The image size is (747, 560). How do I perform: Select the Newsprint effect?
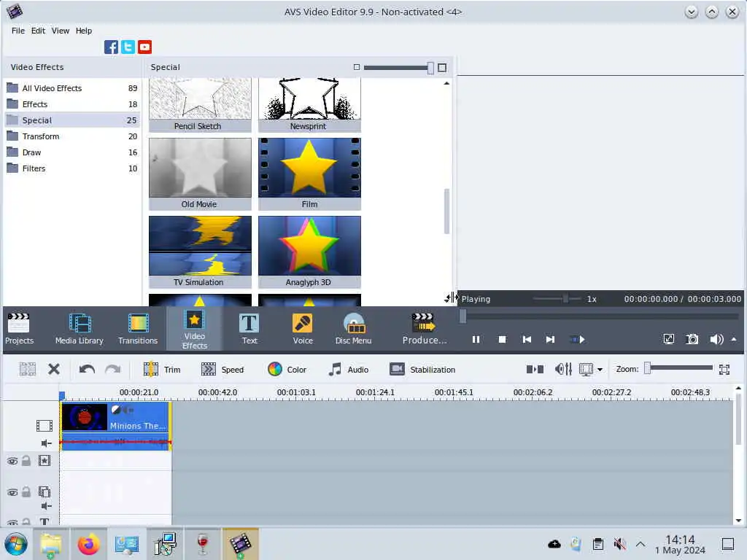click(309, 105)
